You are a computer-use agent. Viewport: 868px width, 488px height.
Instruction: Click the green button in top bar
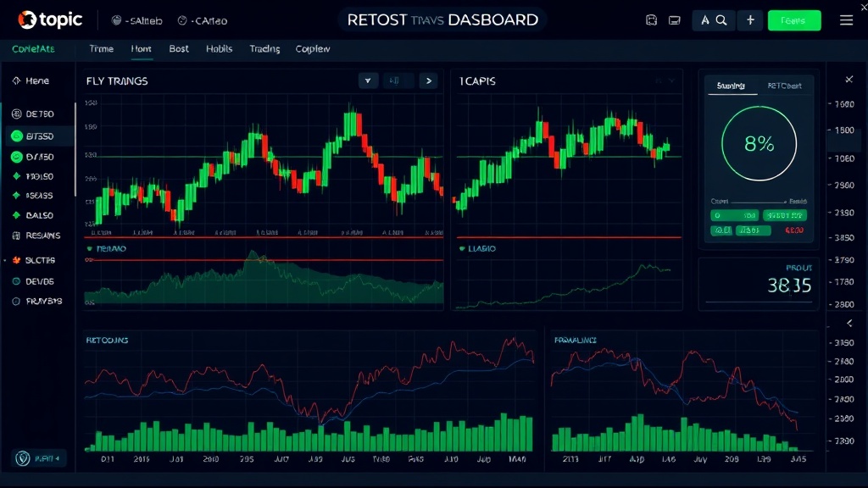(793, 20)
